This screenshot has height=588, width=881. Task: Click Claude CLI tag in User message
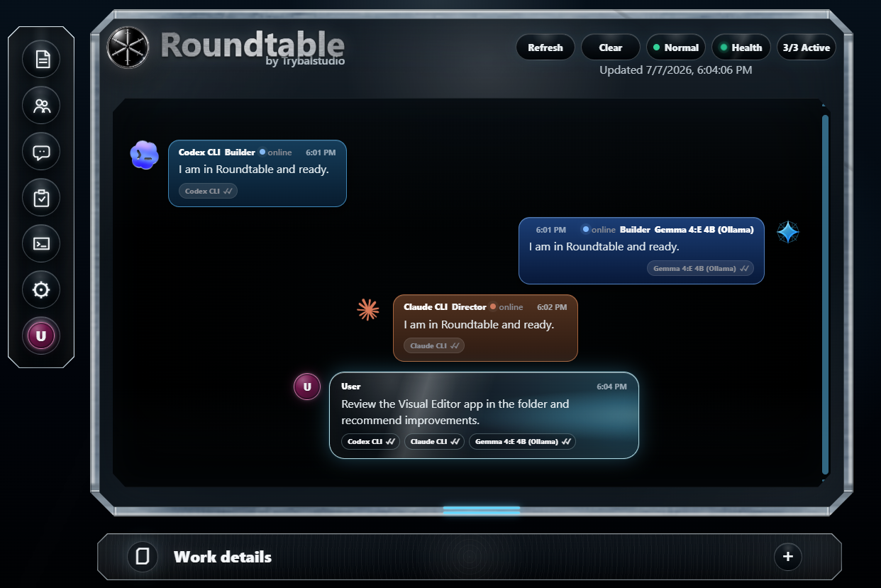pyautogui.click(x=434, y=441)
